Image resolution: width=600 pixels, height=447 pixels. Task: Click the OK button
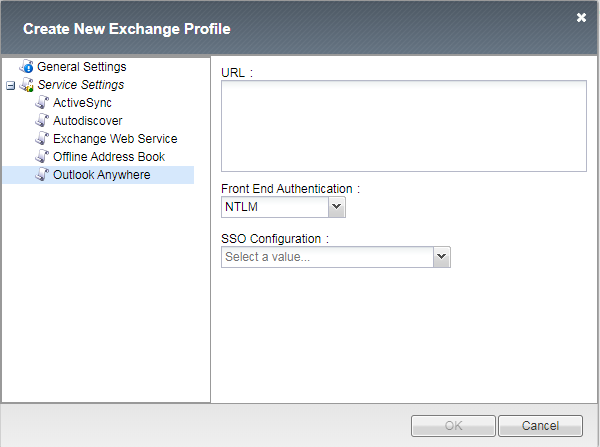(453, 425)
